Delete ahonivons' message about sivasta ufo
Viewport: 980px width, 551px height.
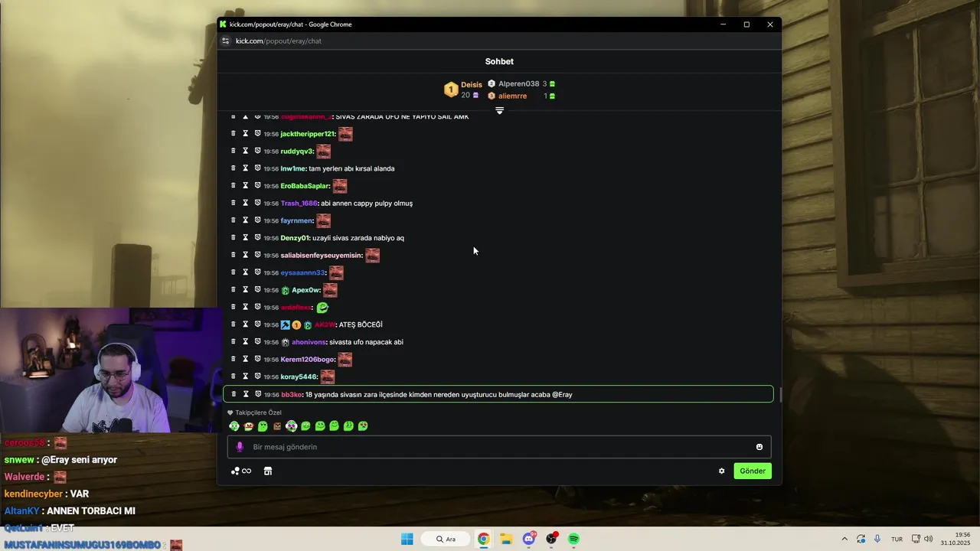[234, 341]
